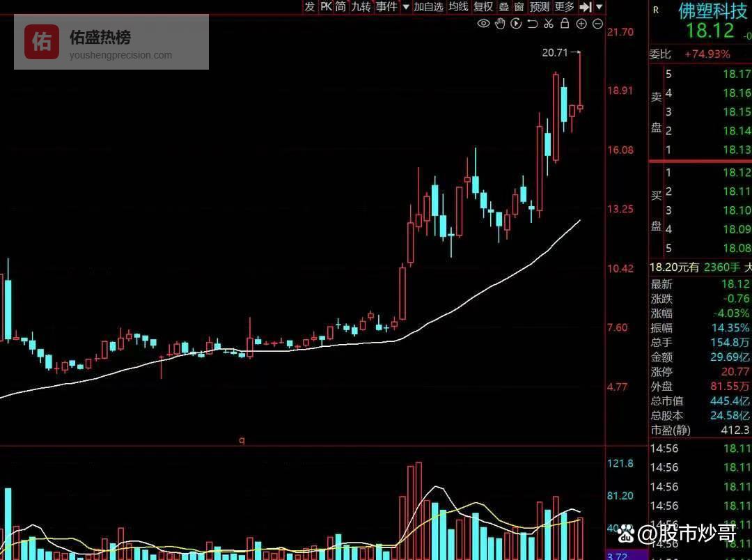The width and height of the screenshot is (752, 560).
Task: Toggle the chart lock icon
Action: (564, 24)
